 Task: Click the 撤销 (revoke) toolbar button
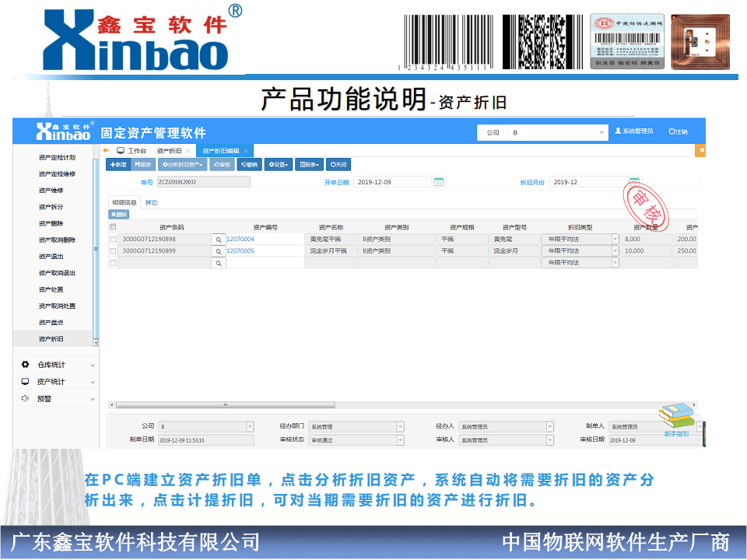coord(249,165)
